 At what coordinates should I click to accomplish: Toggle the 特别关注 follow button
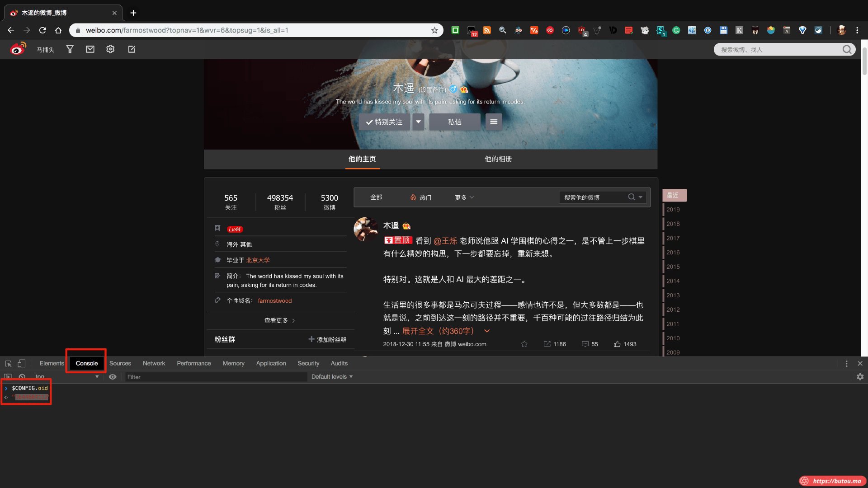[x=384, y=122]
